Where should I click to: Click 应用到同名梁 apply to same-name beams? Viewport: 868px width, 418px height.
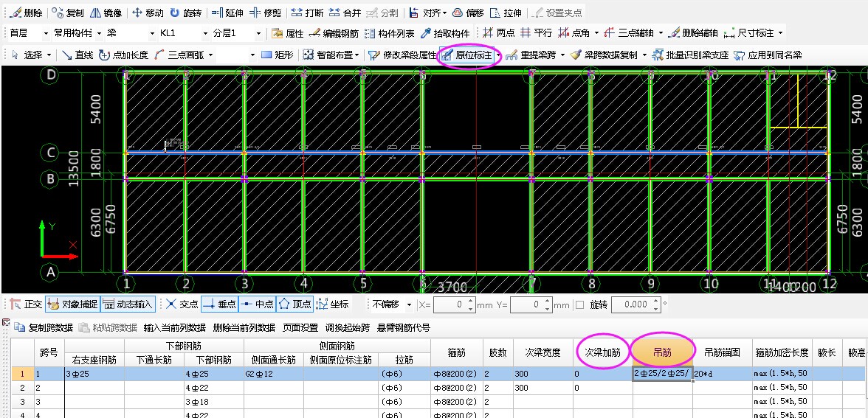[x=768, y=55]
